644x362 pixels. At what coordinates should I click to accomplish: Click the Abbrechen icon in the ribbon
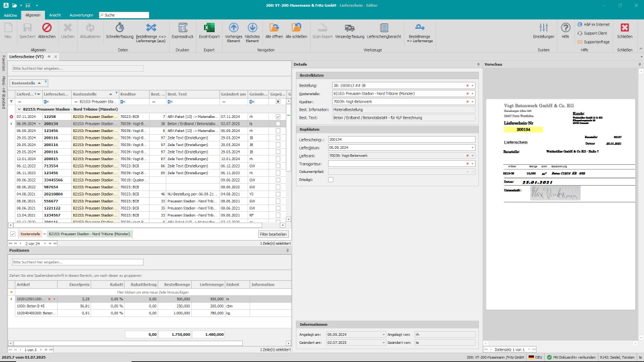(47, 28)
